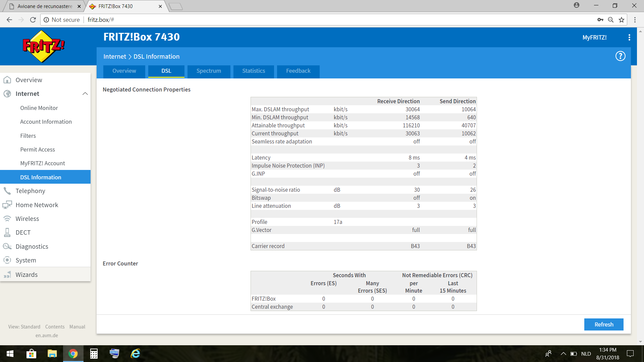Open Wireless settings from sidebar
Screen dimensions: 644x362
pyautogui.click(x=27, y=219)
